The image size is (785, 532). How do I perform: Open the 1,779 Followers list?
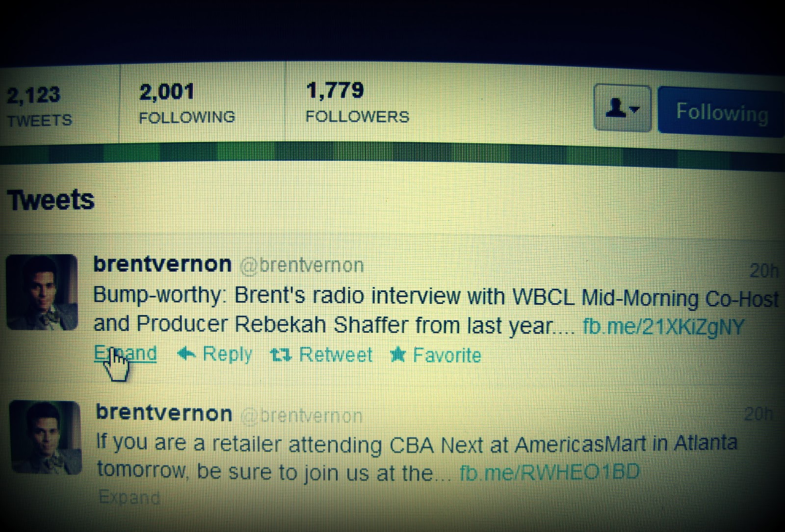tap(357, 103)
